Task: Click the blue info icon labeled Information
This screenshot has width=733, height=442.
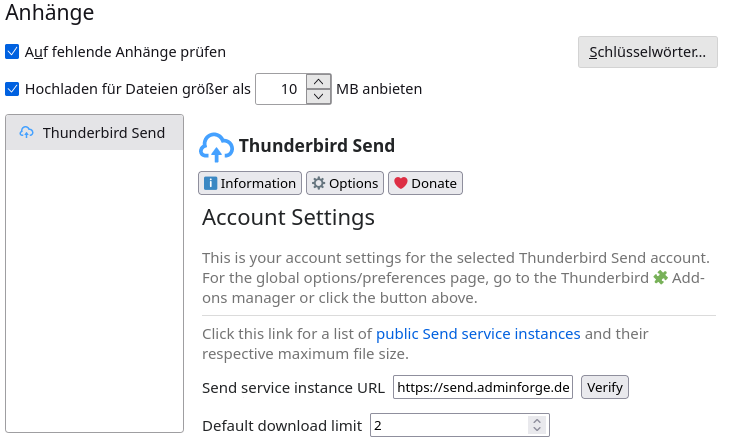Action: click(x=210, y=183)
